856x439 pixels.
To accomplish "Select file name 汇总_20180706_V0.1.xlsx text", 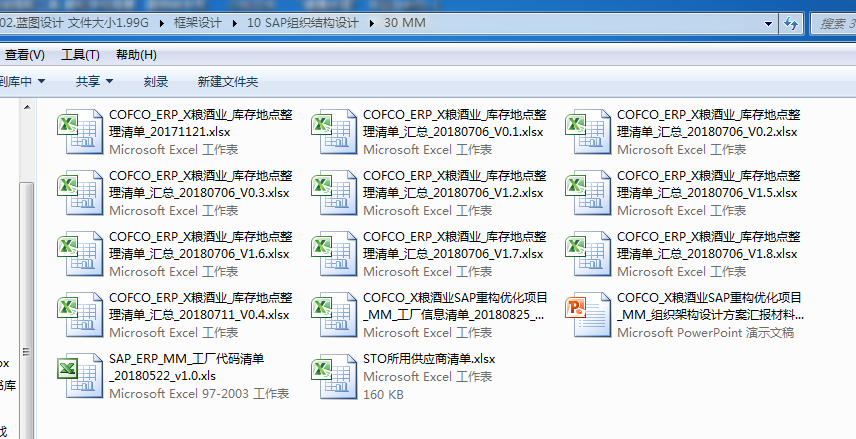I will [x=453, y=132].
